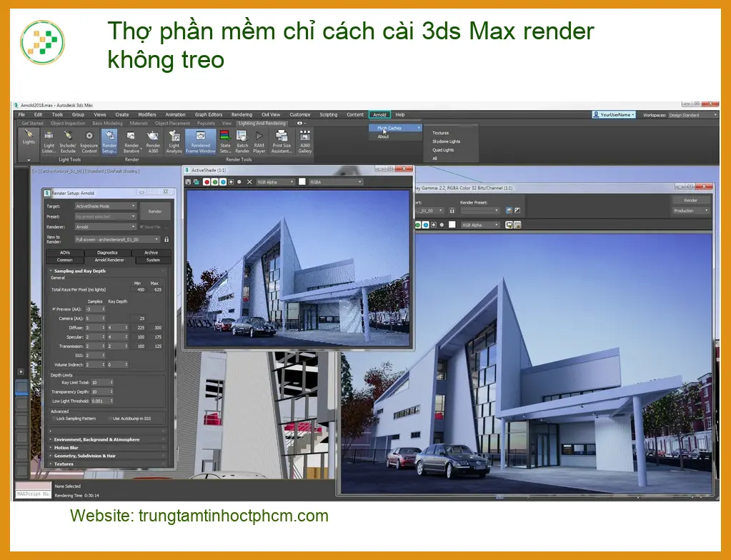Click the Ray Limit Total input field
This screenshot has height=560, width=731.
pos(102,382)
